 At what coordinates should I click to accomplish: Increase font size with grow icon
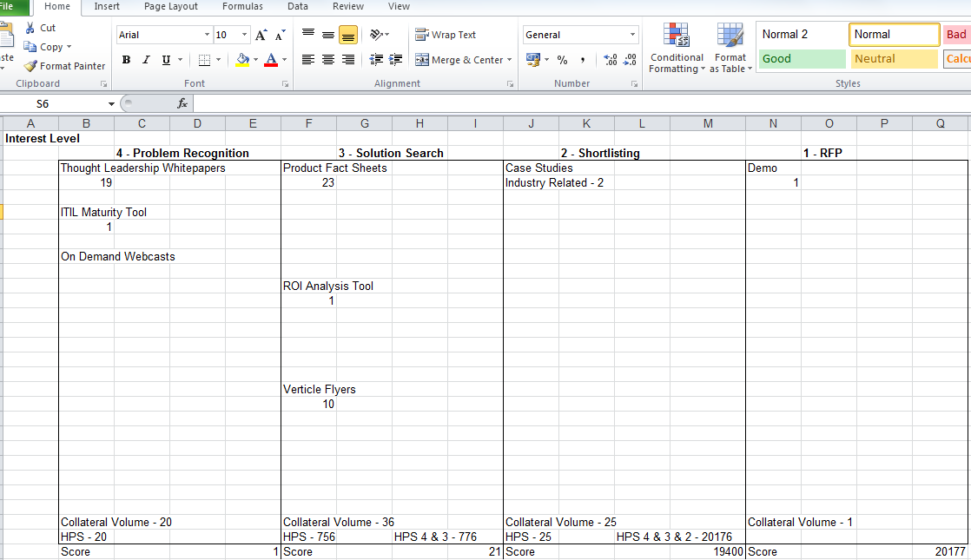[x=261, y=35]
